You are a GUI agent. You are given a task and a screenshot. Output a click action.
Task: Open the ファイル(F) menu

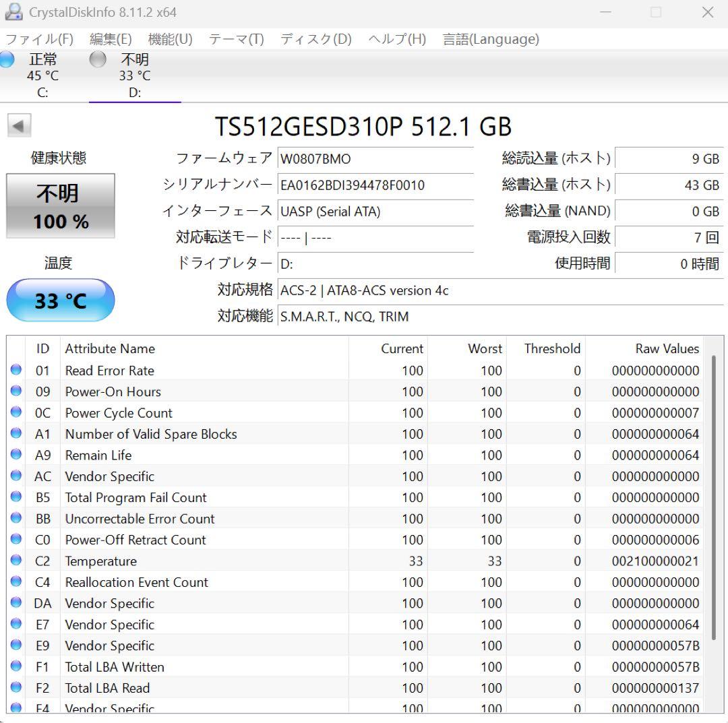pos(40,39)
